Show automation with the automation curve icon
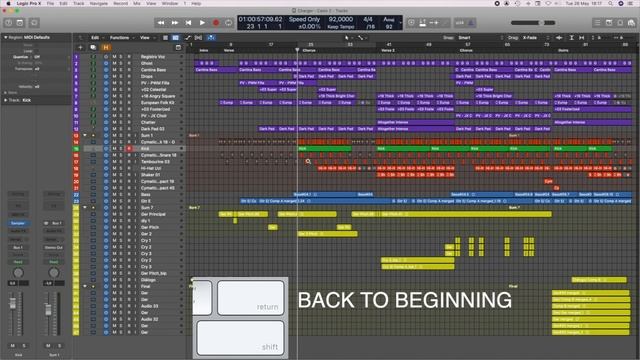 [x=188, y=38]
